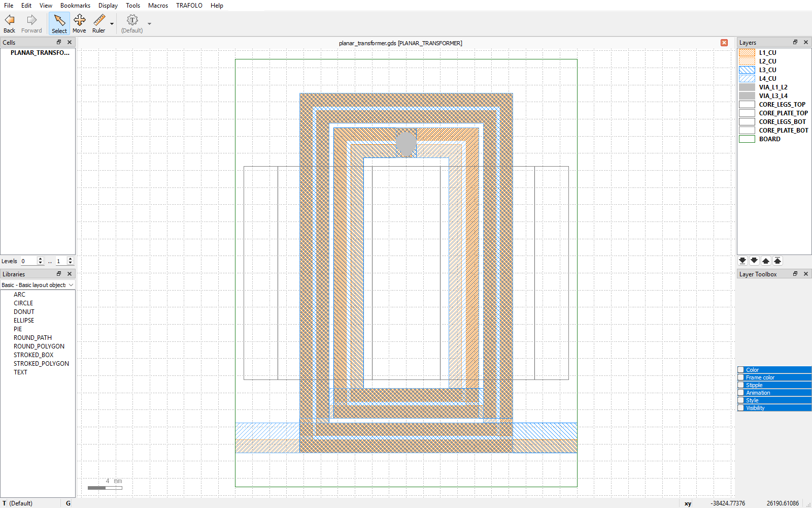This screenshot has height=508, width=812.
Task: Move selected layer down one step
Action: click(754, 261)
